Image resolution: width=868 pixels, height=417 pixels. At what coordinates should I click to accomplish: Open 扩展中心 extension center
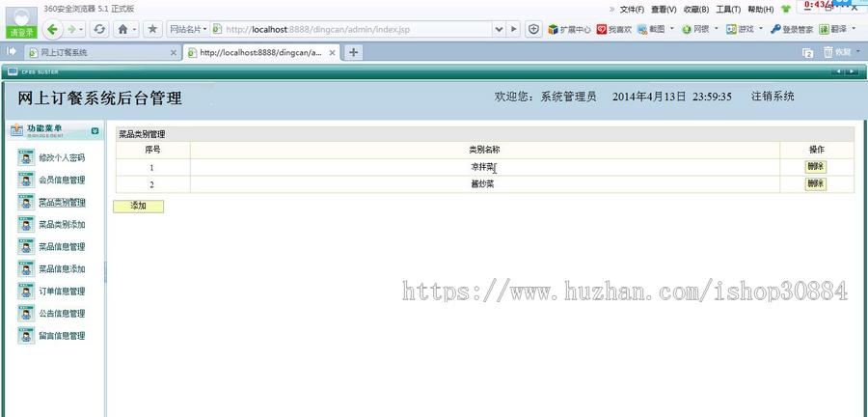[569, 29]
